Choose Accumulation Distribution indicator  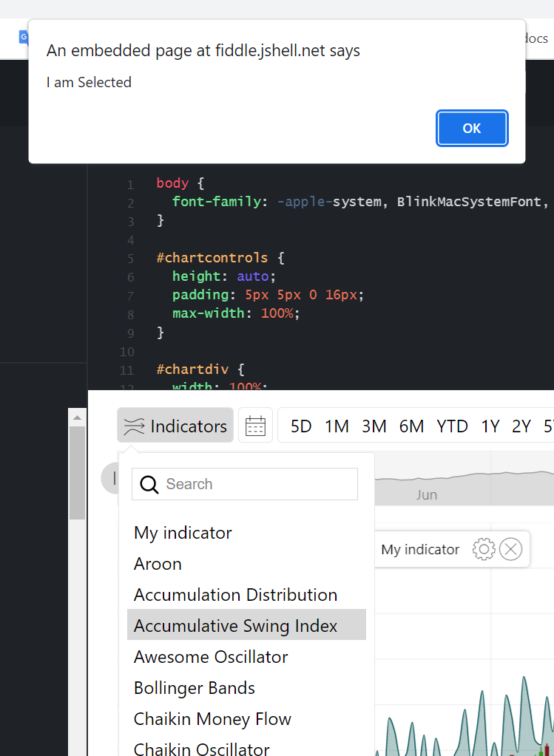pos(235,594)
